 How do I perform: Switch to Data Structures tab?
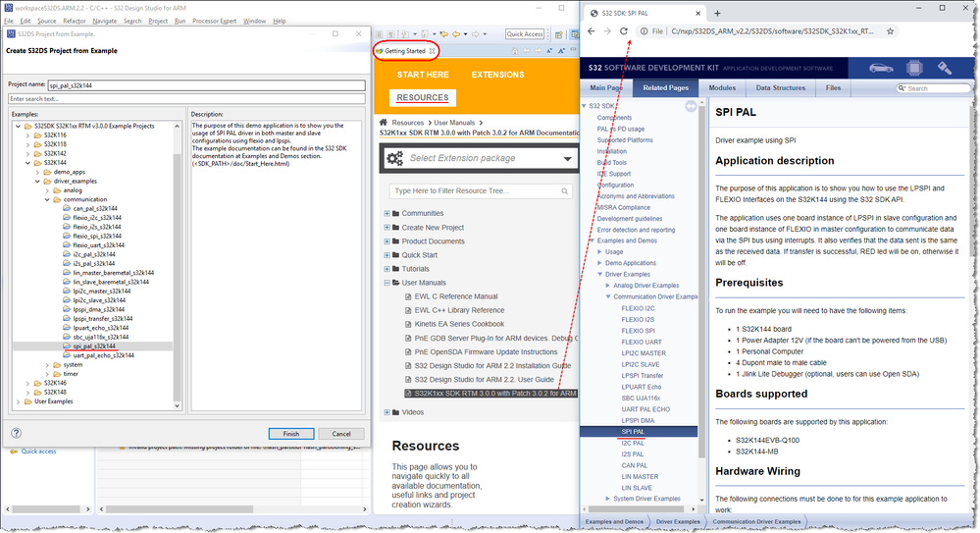[x=780, y=88]
